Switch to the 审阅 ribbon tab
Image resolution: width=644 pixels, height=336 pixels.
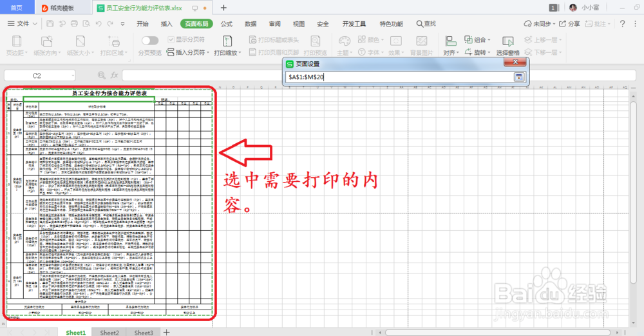click(x=275, y=24)
